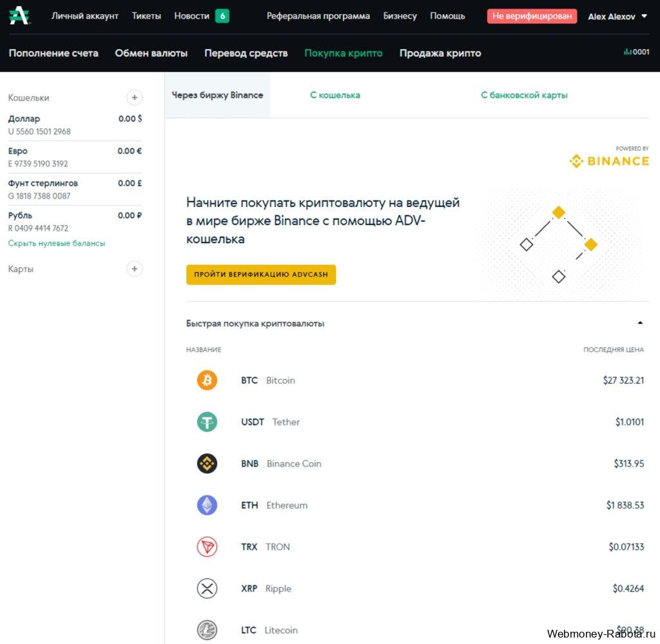The image size is (660, 644).
Task: Switch to С банковской карты tab
Action: coord(524,95)
